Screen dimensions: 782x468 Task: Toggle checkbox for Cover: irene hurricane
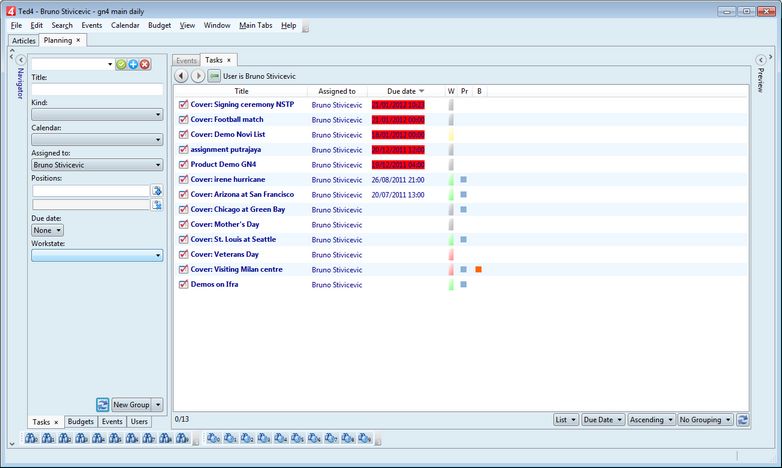pos(183,180)
